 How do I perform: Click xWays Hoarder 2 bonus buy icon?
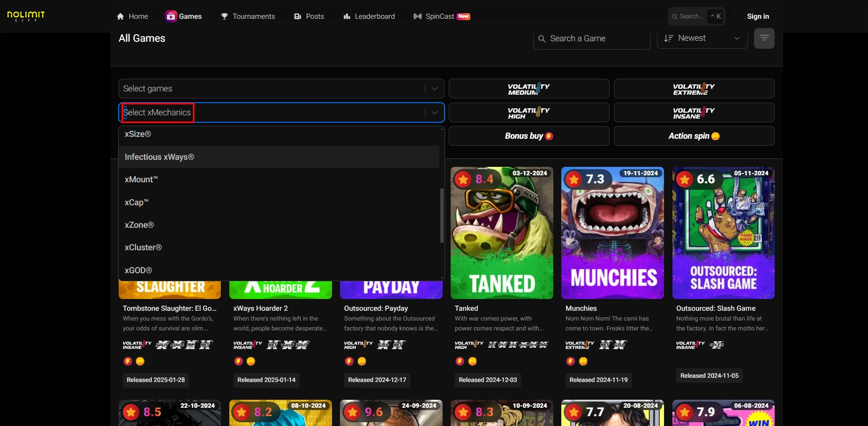tap(238, 361)
